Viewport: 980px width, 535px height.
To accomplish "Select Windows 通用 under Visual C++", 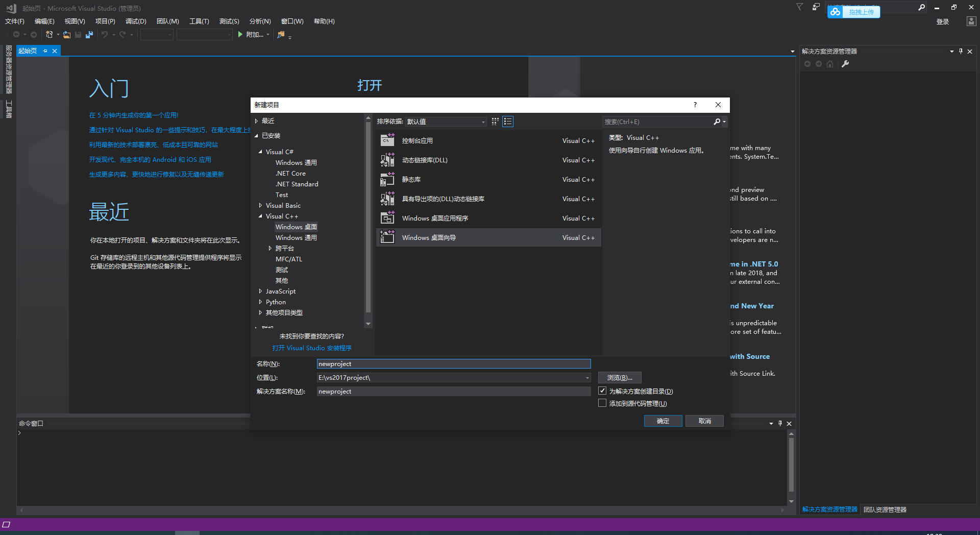I will tap(296, 237).
